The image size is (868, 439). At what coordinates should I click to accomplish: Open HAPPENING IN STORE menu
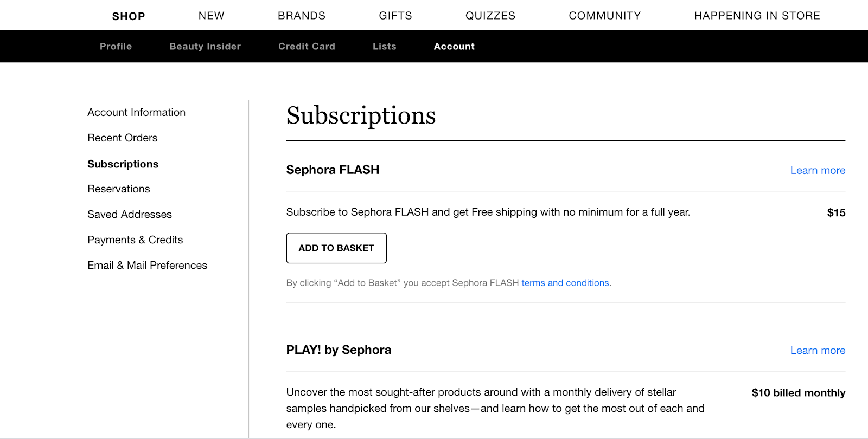click(757, 16)
